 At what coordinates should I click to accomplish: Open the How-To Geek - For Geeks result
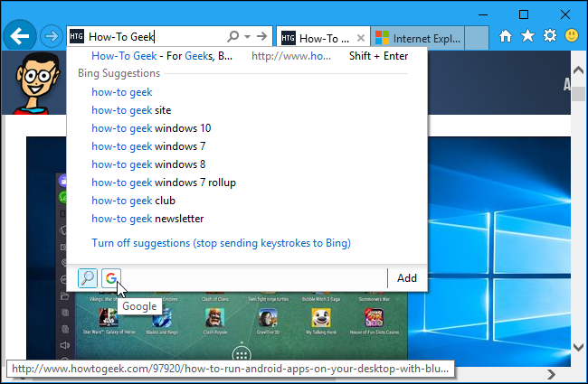(247, 56)
